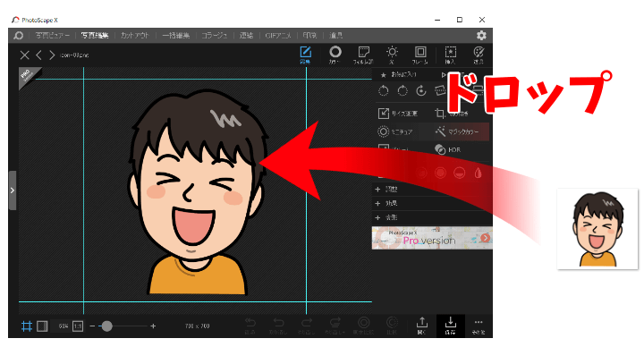Select the 編集 (Edit) pencil tool tab
Screen dimensions: 644x347
(x=305, y=55)
